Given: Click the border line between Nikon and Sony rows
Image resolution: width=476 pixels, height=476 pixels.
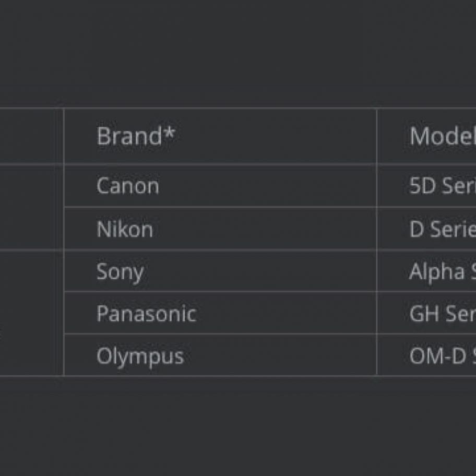Looking at the screenshot, I should coord(219,250).
